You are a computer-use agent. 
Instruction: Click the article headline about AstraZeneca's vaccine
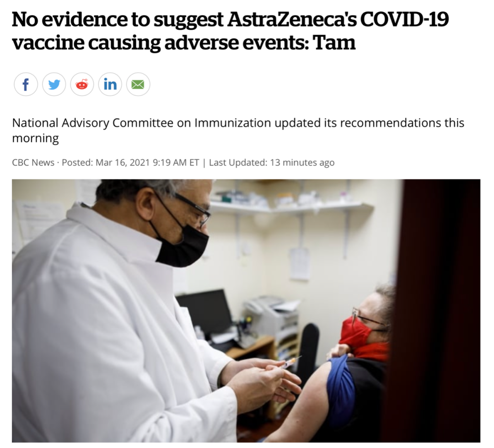coord(230,31)
